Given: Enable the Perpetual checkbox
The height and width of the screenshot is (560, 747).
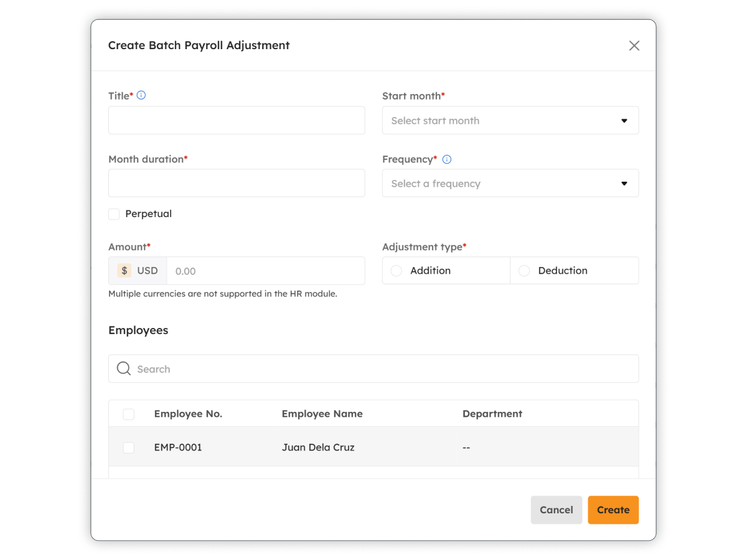Looking at the screenshot, I should tap(114, 214).
